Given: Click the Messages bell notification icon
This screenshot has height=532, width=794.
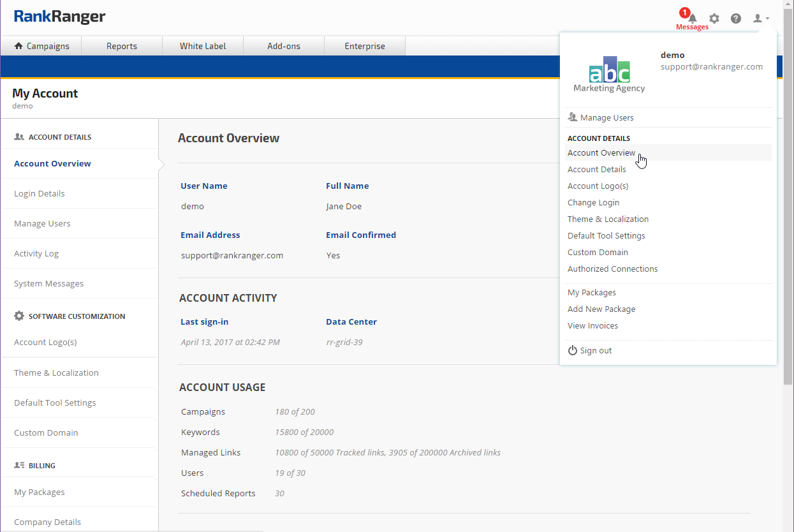Looking at the screenshot, I should (x=693, y=18).
